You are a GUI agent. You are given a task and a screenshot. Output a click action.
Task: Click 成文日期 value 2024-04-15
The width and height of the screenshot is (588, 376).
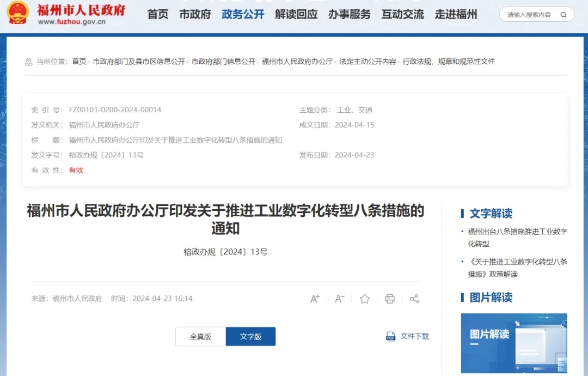(x=354, y=125)
